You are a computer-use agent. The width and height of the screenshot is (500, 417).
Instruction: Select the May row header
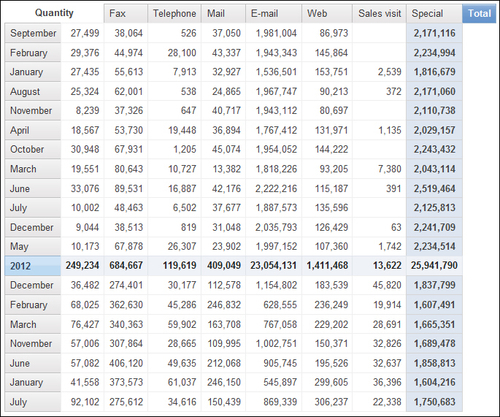tap(33, 246)
